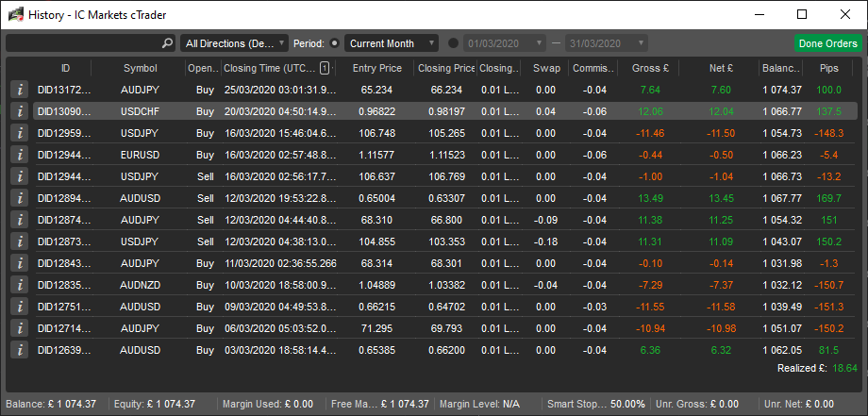Click the swap value -0.18
This screenshot has width=868, height=416.
click(x=546, y=241)
